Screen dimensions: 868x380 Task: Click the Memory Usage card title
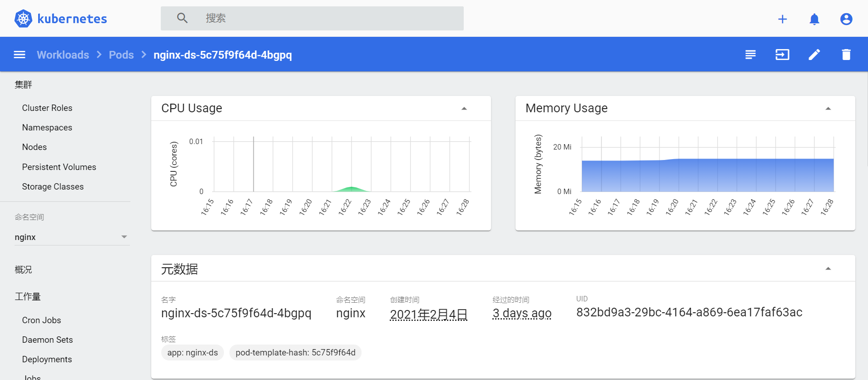coord(566,108)
